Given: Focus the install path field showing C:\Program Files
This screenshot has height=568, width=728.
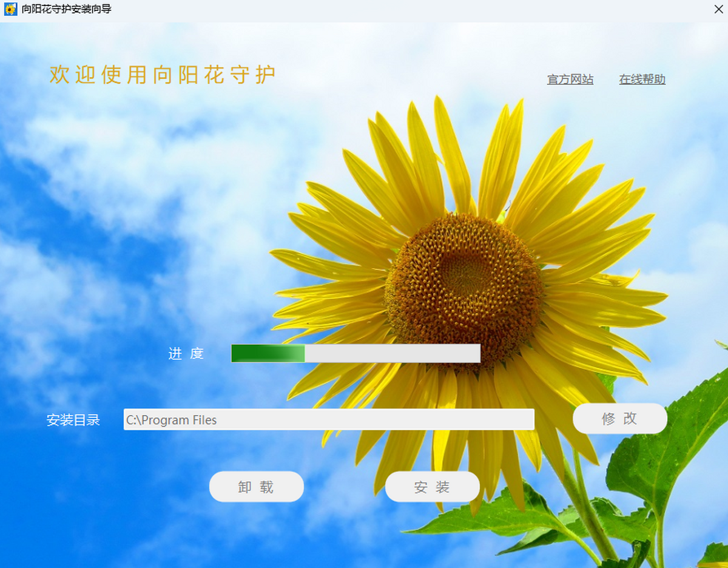Looking at the screenshot, I should 328,419.
